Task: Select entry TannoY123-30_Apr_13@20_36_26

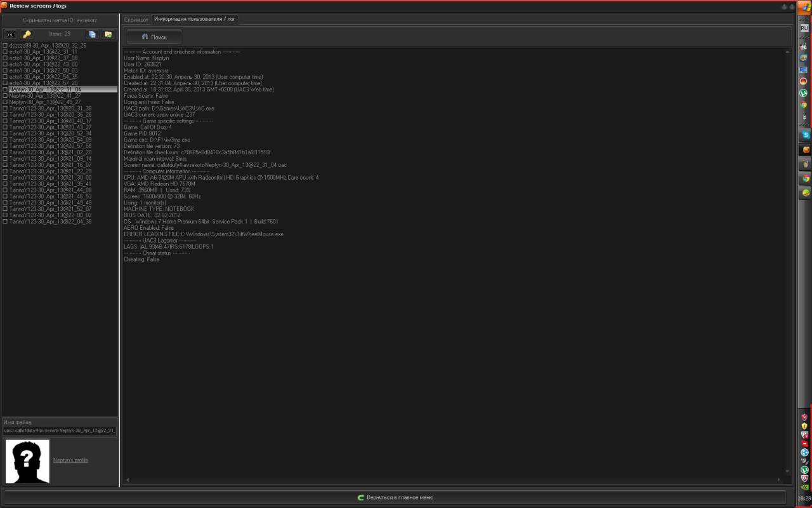Action: (x=50, y=115)
